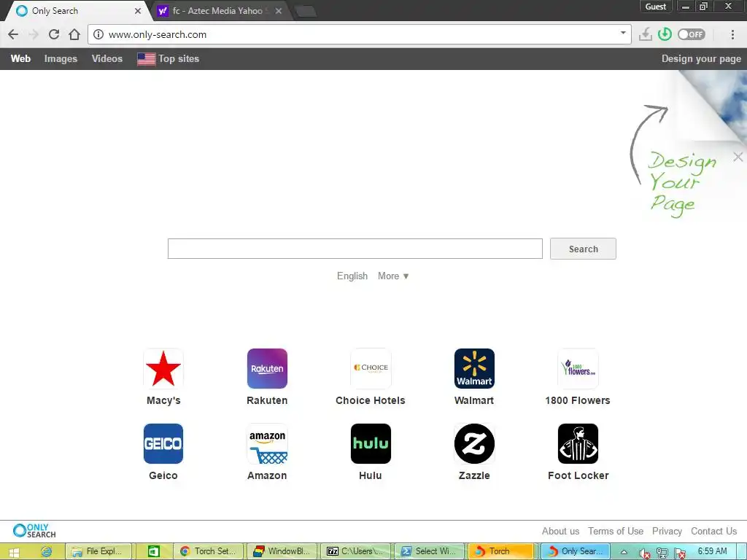Open a new tab with the new-tab button
This screenshot has width=747, height=560.
306,11
